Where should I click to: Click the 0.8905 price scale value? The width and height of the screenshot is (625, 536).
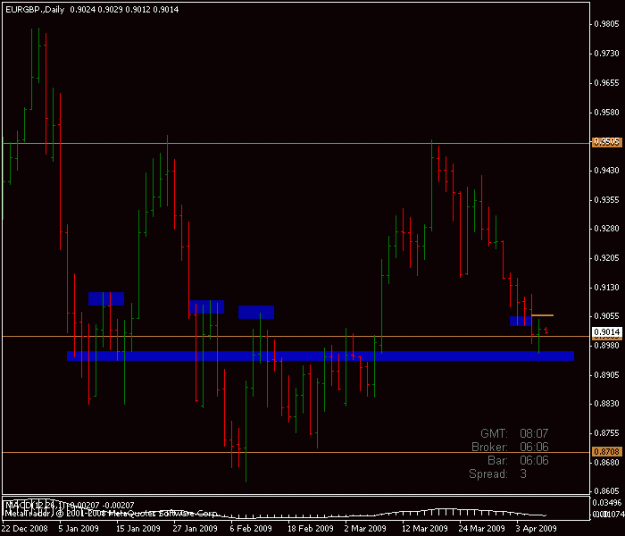tap(607, 375)
